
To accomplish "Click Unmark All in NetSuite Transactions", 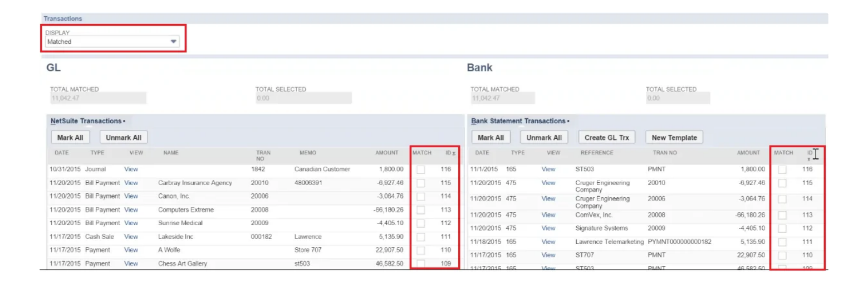I will 124,138.
